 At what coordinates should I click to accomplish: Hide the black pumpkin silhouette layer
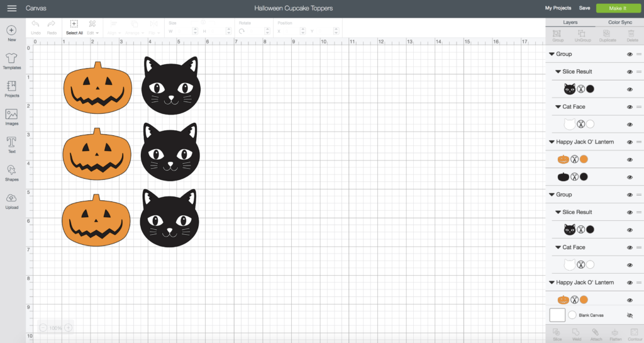630,177
